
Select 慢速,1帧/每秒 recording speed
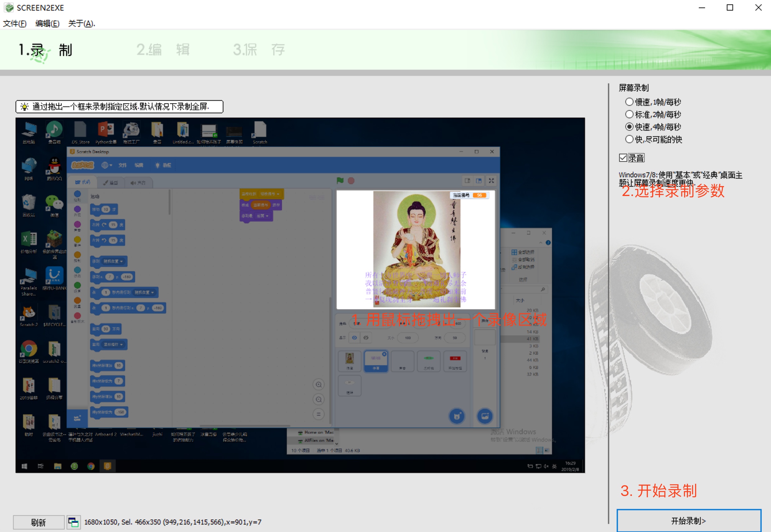click(x=653, y=102)
